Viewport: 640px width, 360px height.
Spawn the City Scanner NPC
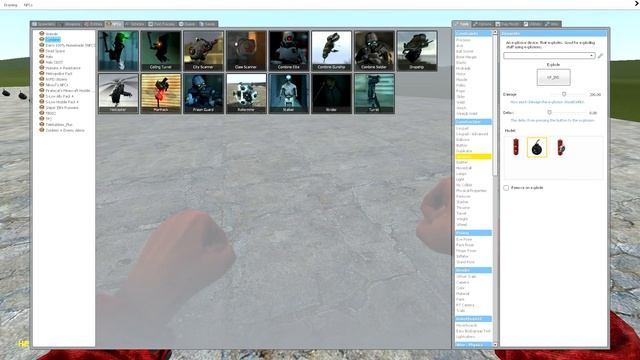203,51
